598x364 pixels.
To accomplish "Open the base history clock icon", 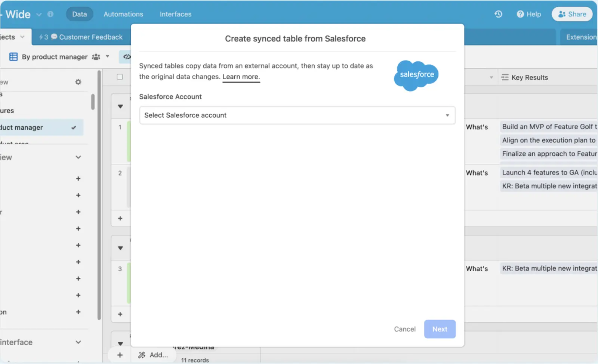I will point(498,14).
